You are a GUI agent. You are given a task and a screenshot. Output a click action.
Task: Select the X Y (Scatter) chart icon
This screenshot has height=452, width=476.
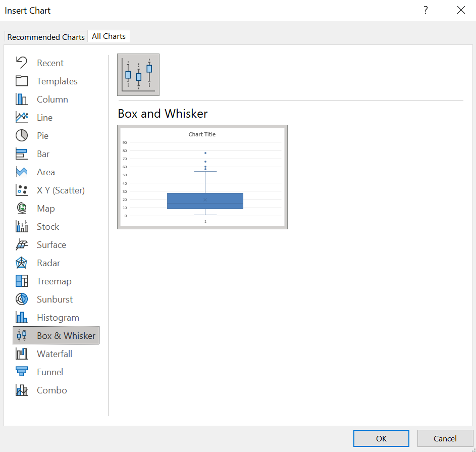tap(21, 190)
